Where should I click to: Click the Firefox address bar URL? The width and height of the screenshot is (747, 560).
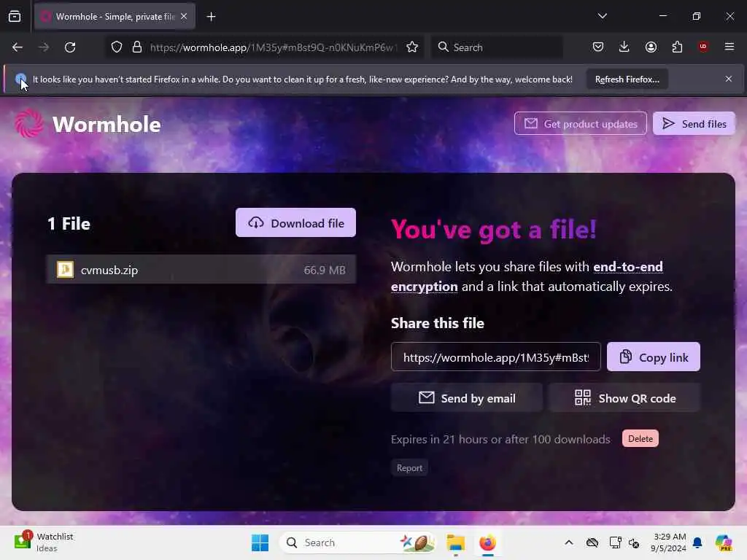[x=272, y=47]
